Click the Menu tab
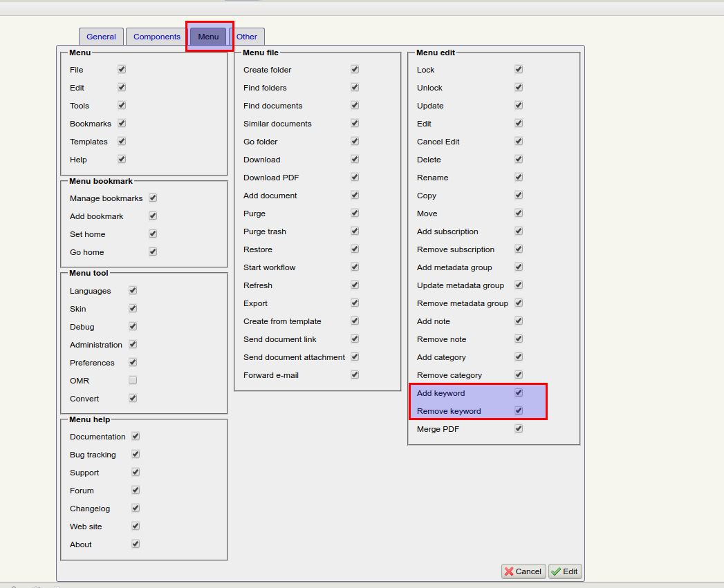The width and height of the screenshot is (724, 588). click(x=208, y=37)
